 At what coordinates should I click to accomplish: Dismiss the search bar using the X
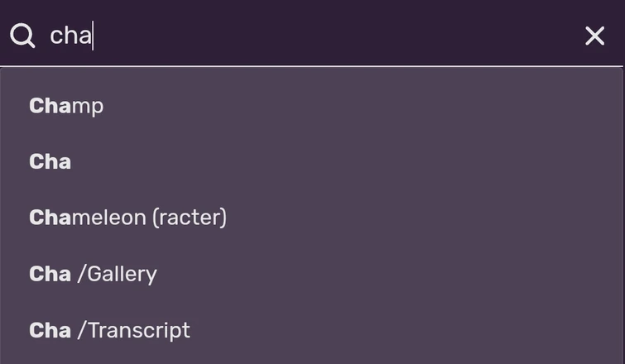tap(594, 36)
